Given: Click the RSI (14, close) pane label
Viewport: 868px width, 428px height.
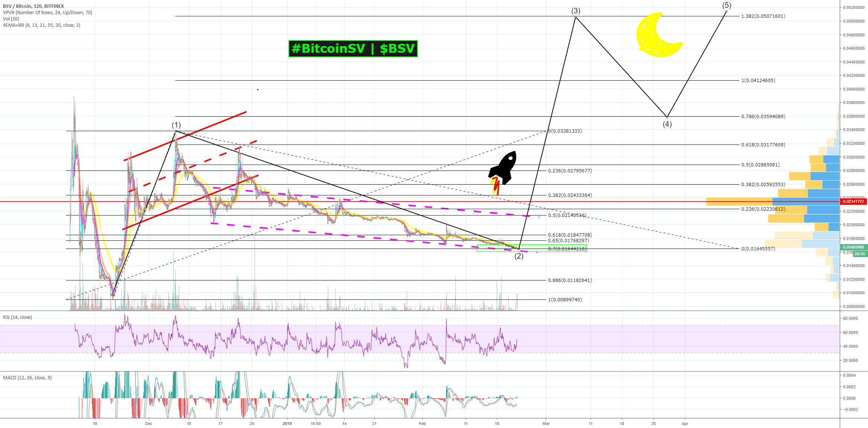Looking at the screenshot, I should point(17,317).
